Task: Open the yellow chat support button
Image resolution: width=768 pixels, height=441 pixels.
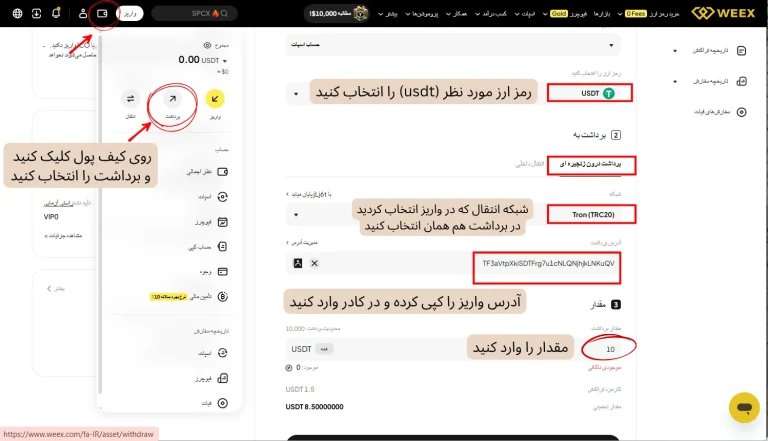Action: 744,408
